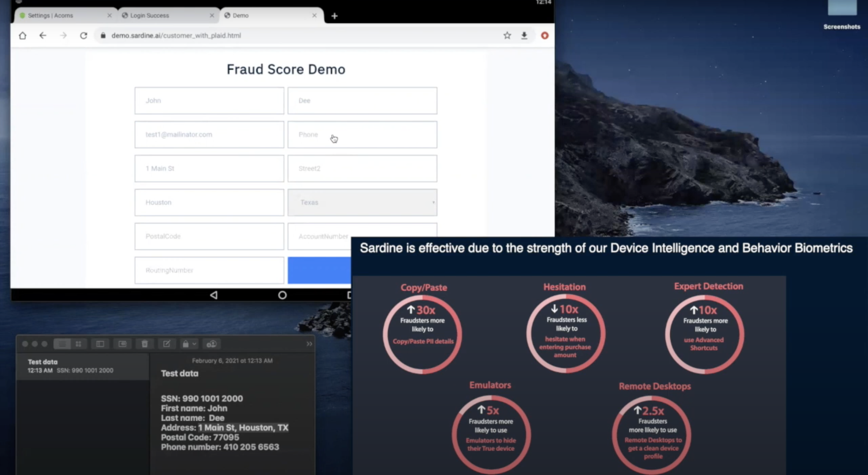868x475 pixels.
Task: Switch to the Login Success tab
Action: click(x=150, y=16)
